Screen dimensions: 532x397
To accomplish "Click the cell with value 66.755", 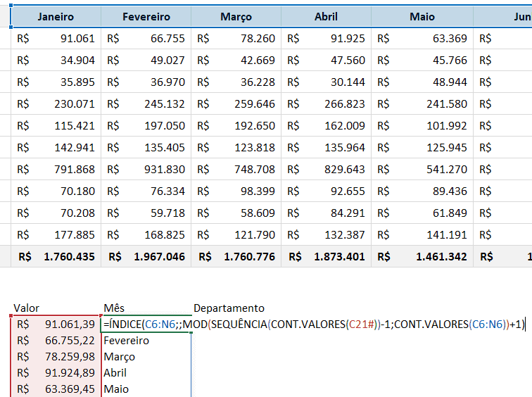I will 146,38.
